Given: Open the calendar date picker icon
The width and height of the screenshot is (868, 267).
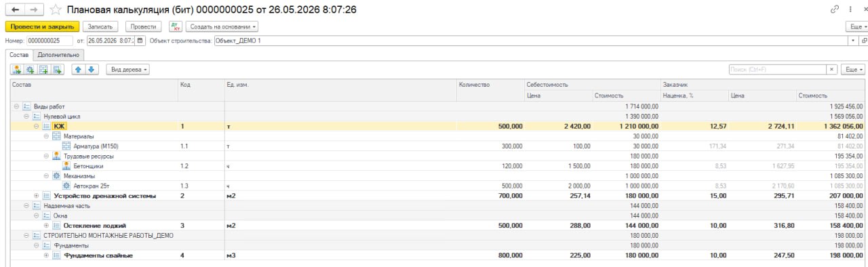Looking at the screenshot, I should pos(140,41).
